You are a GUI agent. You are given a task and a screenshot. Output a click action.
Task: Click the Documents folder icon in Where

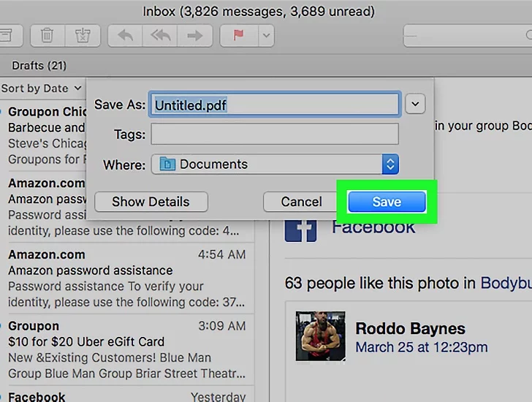point(167,164)
